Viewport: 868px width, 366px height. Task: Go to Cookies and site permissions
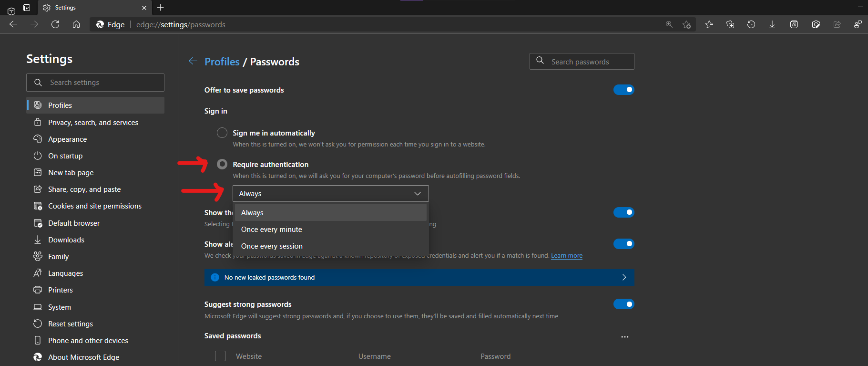pyautogui.click(x=95, y=206)
